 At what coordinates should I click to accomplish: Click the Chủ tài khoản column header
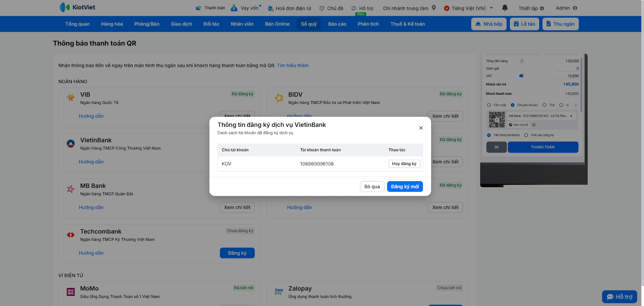click(235, 150)
